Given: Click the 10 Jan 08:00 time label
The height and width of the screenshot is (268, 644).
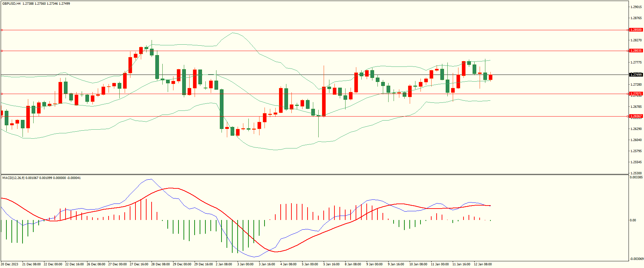Looking at the screenshot, I should (418, 264).
